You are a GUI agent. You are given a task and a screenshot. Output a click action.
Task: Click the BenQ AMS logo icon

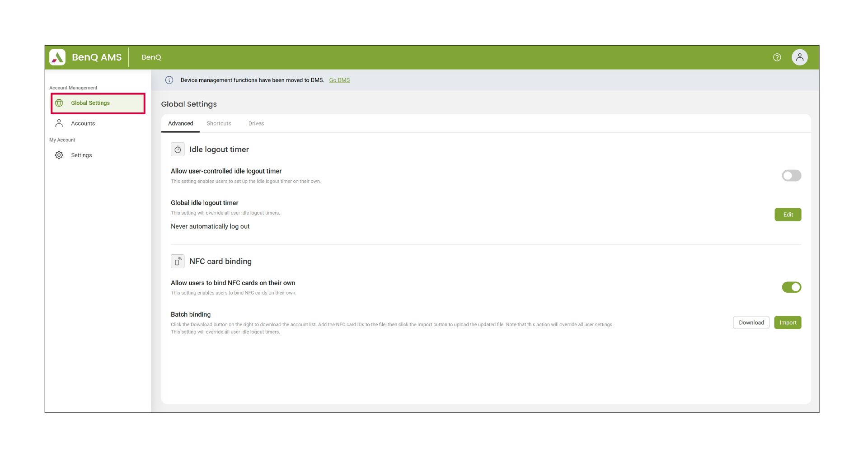coord(57,57)
